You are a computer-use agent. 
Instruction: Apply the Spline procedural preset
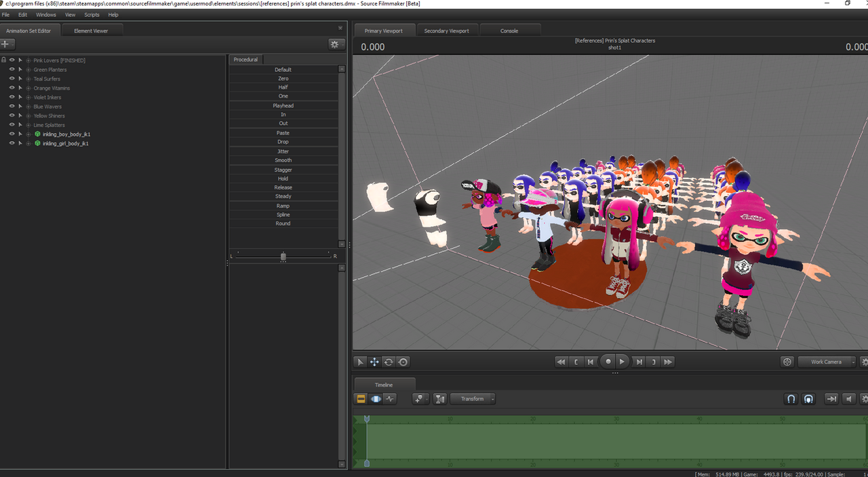tap(283, 214)
